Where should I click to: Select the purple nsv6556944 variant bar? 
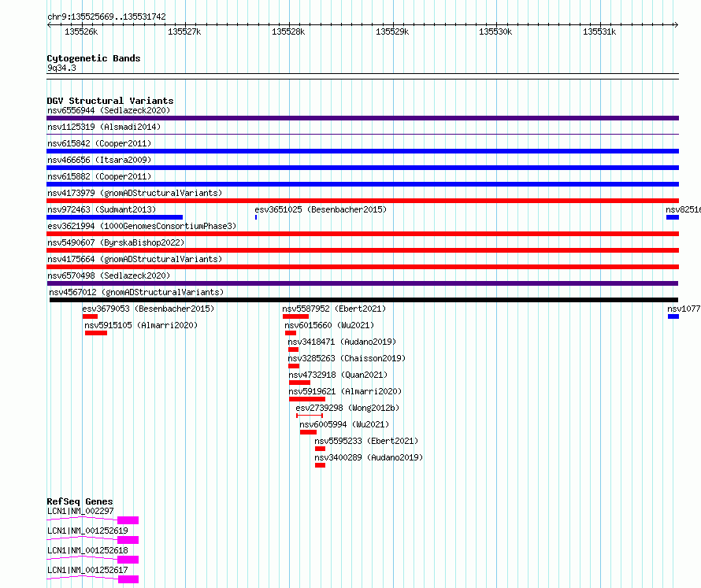[362, 118]
